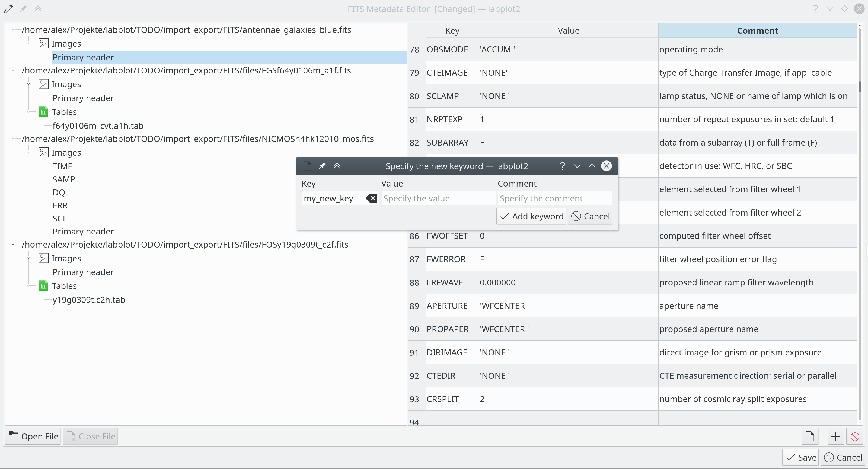
Task: Pin the new keyword dialog to stay on top
Action: tap(322, 166)
